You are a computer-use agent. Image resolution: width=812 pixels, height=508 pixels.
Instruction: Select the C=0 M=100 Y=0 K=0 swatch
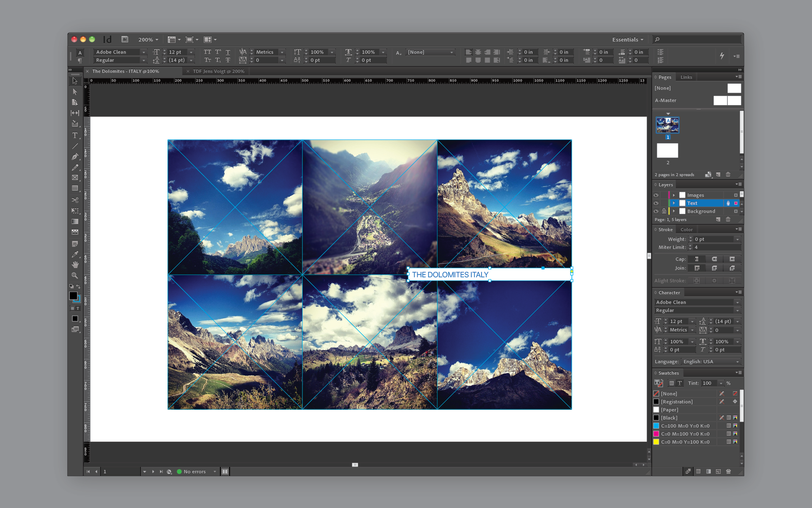tap(685, 434)
